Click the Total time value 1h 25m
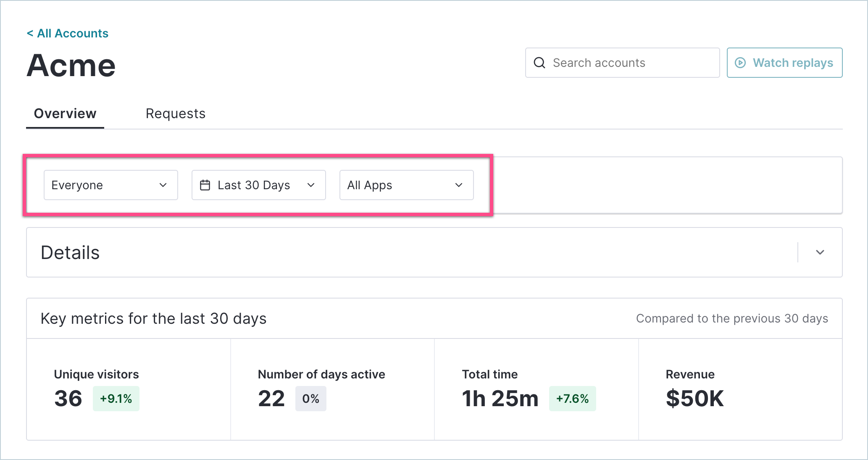 [x=500, y=399]
